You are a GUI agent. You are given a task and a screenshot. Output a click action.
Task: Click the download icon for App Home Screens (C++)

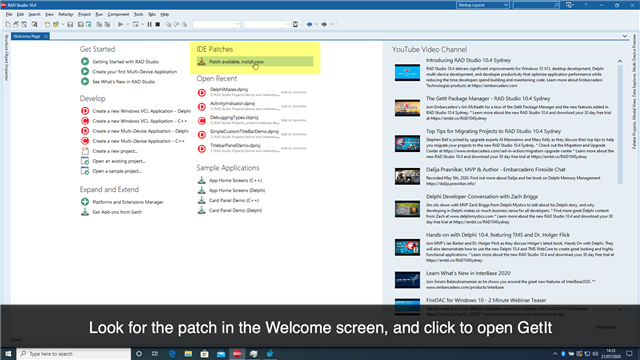coord(201,180)
